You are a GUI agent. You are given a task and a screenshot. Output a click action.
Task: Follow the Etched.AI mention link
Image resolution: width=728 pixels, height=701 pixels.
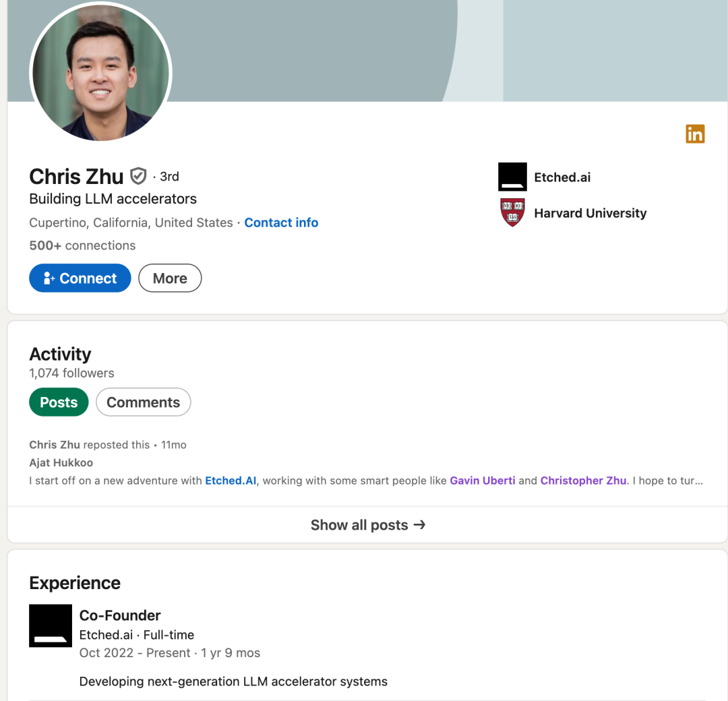[231, 481]
